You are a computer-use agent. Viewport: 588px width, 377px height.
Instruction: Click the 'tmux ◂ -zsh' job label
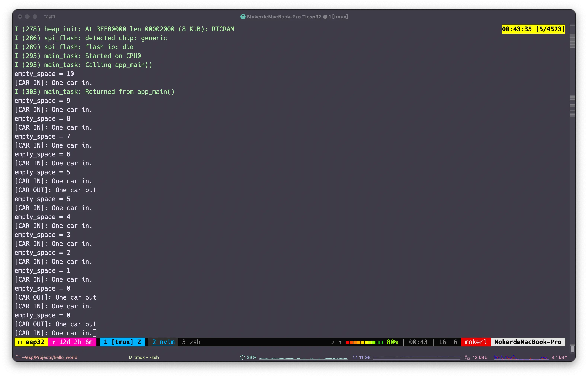[146, 357]
